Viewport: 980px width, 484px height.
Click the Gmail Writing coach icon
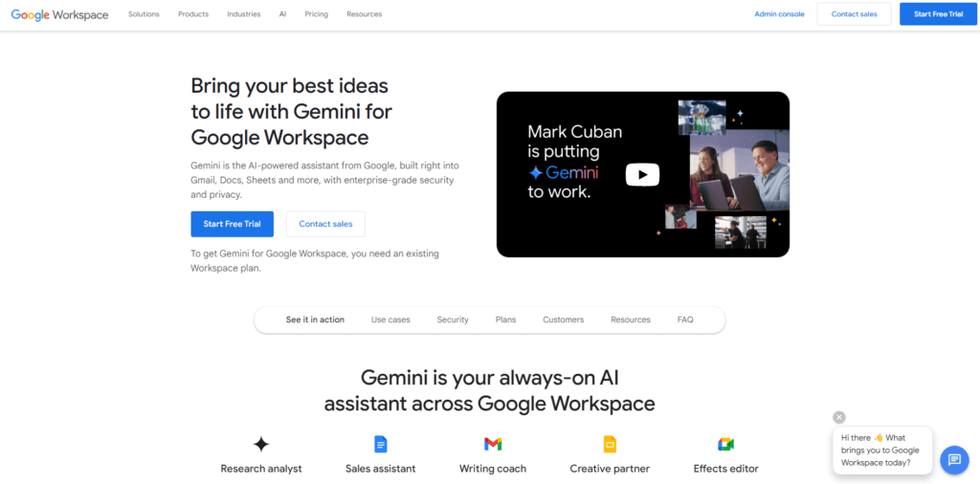[x=493, y=445]
